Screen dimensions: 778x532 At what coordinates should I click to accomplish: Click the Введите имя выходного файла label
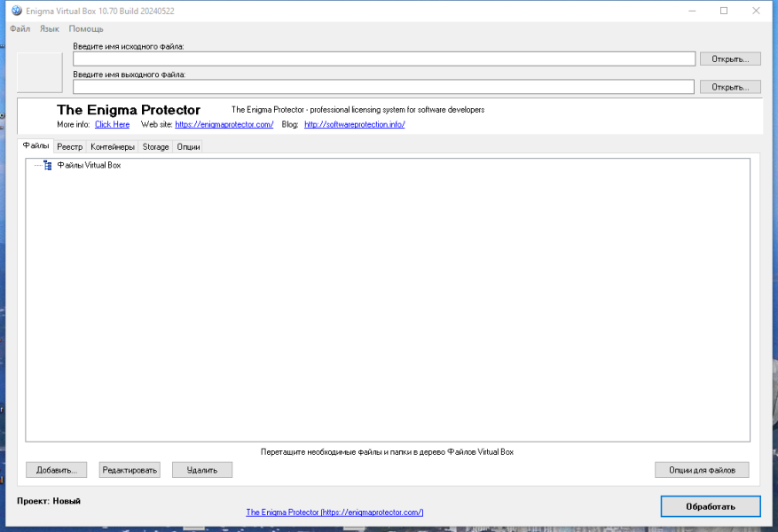[129, 74]
